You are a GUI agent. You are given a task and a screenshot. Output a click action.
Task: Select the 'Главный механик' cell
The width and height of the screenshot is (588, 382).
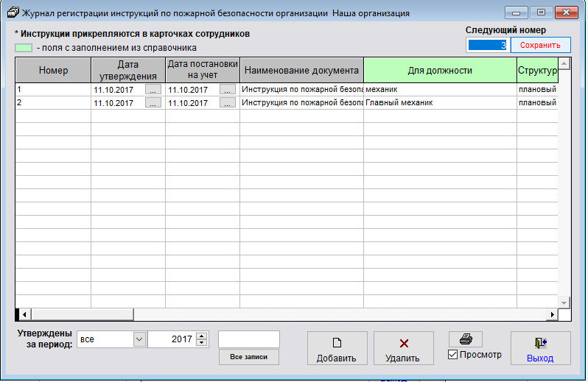pos(440,102)
